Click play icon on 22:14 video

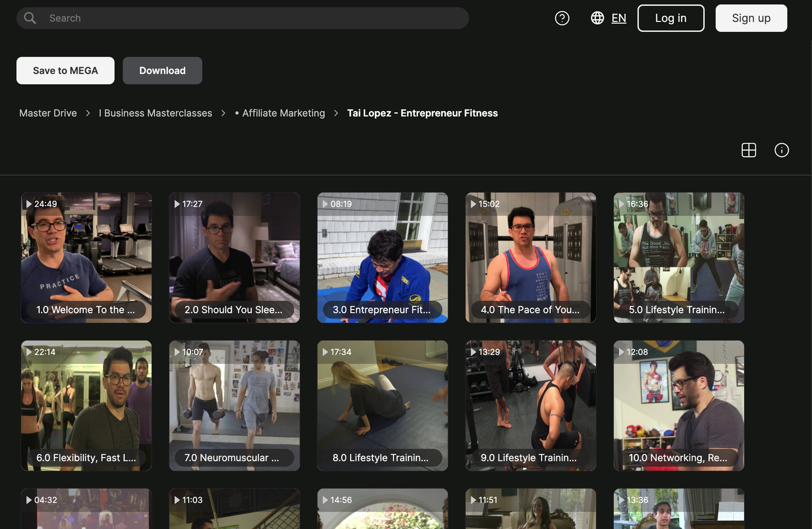coord(29,352)
